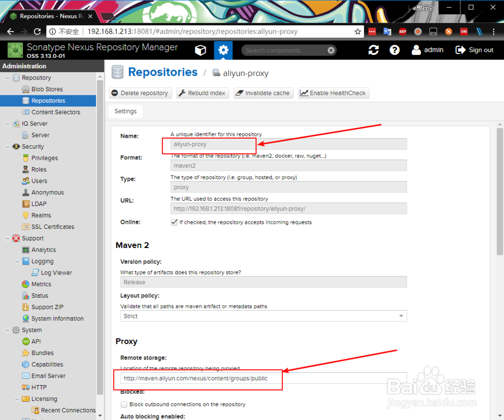Select the Settings tab

click(125, 111)
